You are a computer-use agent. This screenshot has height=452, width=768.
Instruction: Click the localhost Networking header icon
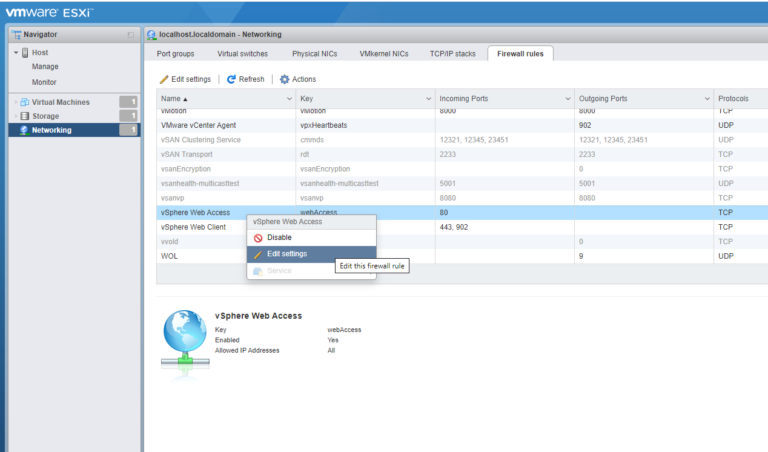151,35
